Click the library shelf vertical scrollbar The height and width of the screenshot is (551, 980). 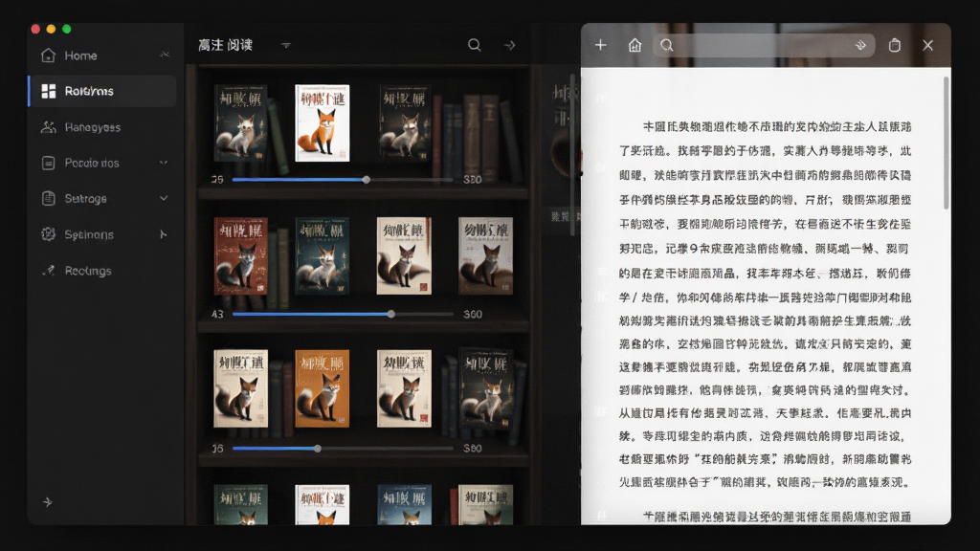[x=572, y=155]
